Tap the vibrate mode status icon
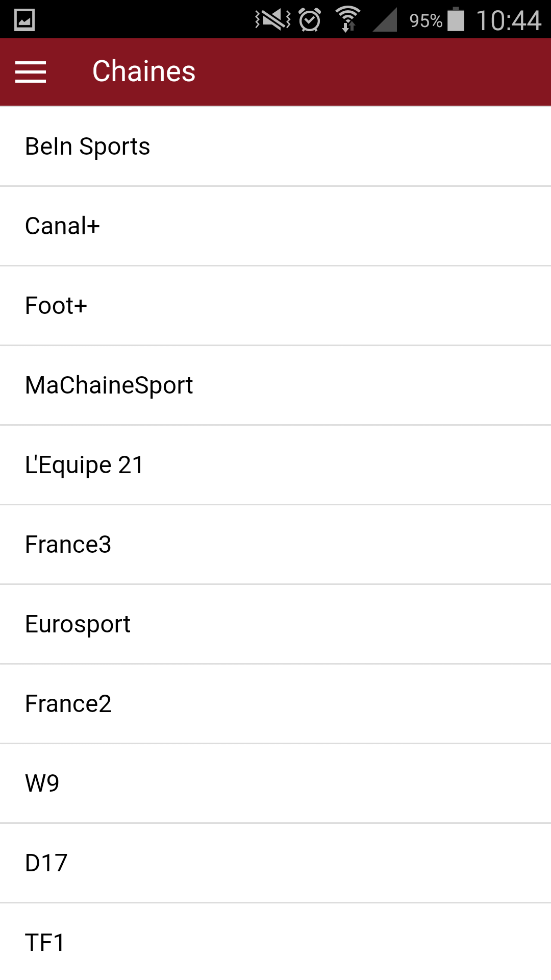The image size is (551, 980). (273, 20)
